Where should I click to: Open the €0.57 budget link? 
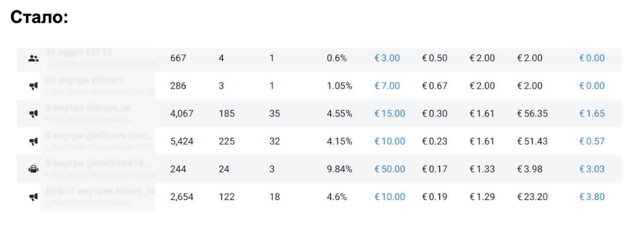tap(592, 141)
